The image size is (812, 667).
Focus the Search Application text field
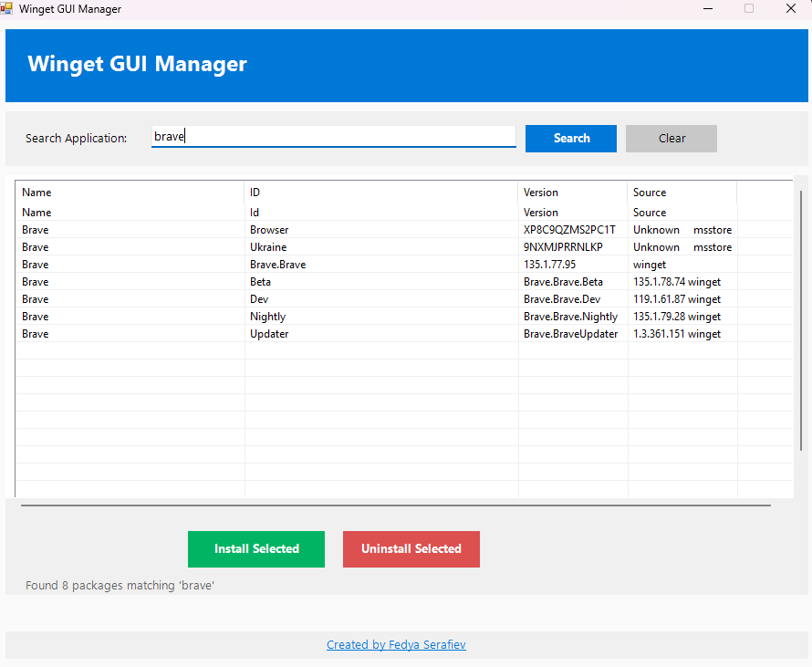pyautogui.click(x=334, y=137)
